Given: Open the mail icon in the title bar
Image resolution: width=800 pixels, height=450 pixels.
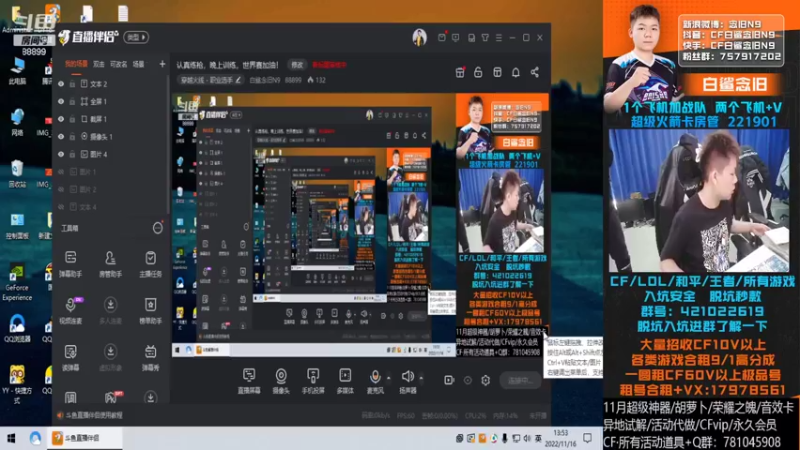Looking at the screenshot, I should tap(441, 37).
